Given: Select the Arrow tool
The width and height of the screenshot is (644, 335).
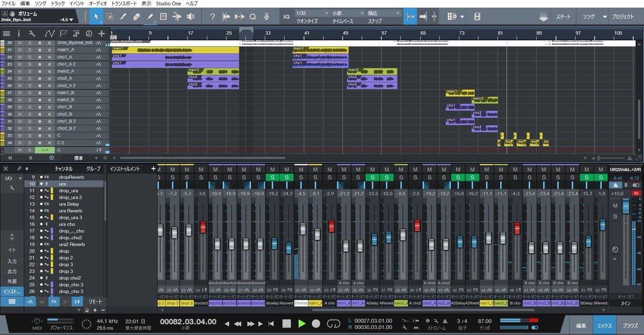Looking at the screenshot, I should point(97,17).
